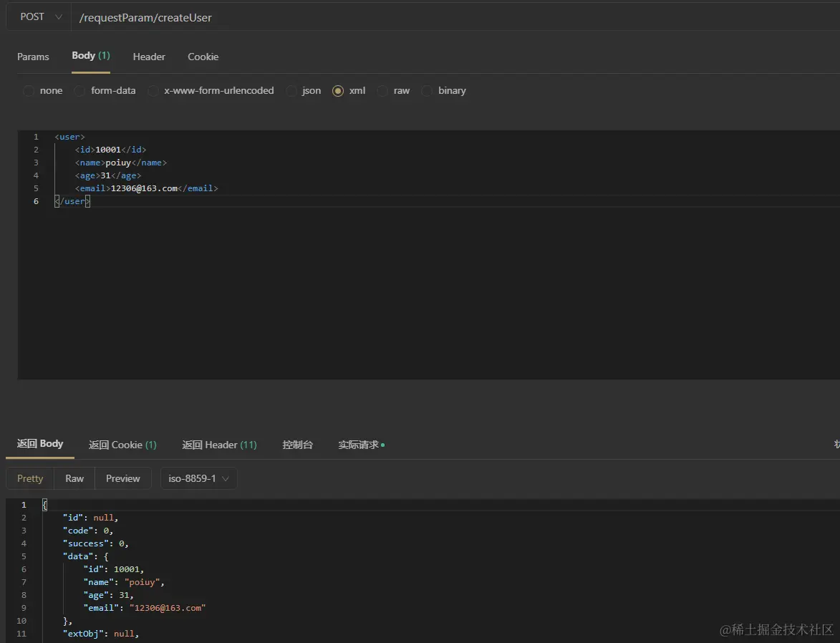Switch to the Params tab
This screenshot has width=840, height=643.
33,57
